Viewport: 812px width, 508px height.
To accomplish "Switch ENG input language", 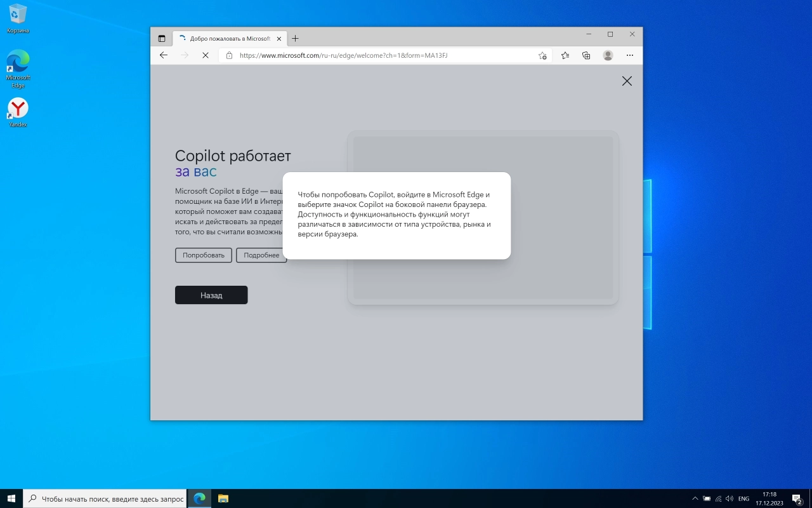I will point(743,498).
